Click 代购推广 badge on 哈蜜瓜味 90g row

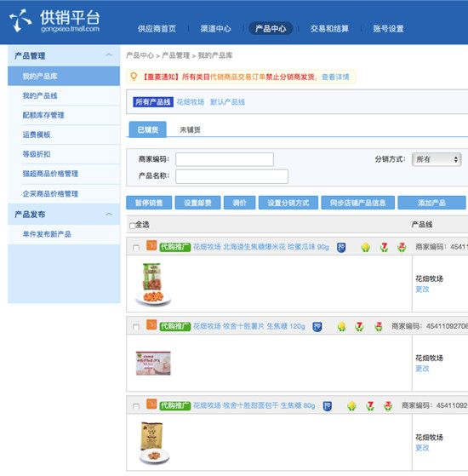175,247
